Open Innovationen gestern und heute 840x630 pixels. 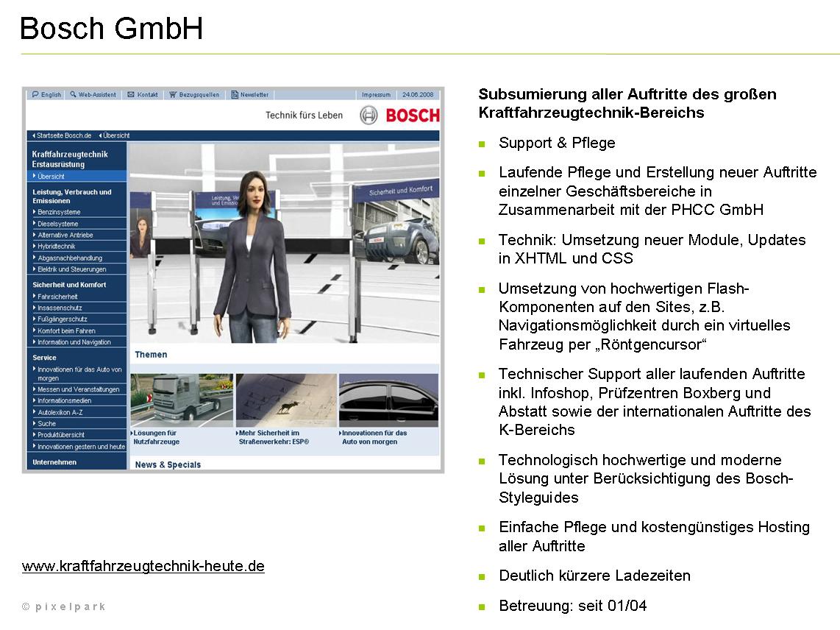click(x=78, y=447)
